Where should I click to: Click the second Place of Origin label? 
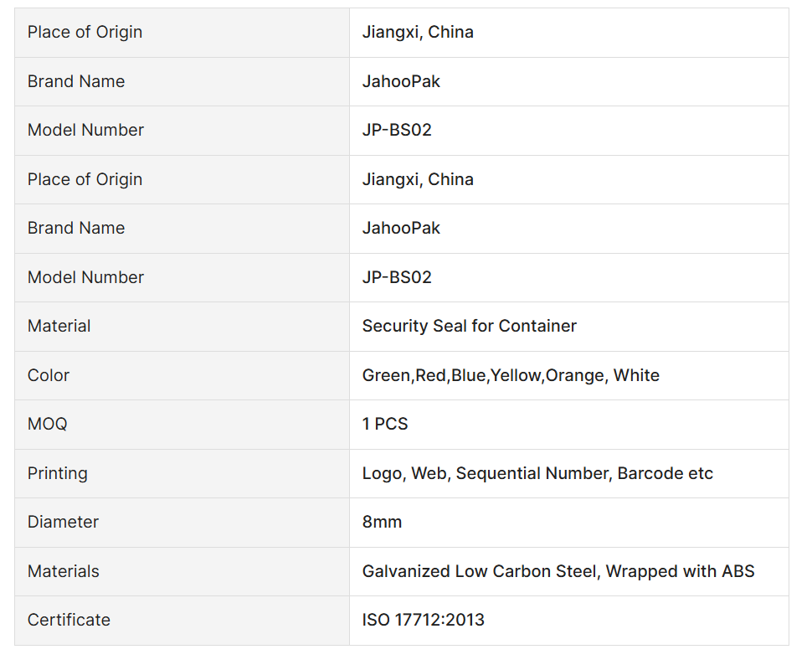tap(85, 179)
